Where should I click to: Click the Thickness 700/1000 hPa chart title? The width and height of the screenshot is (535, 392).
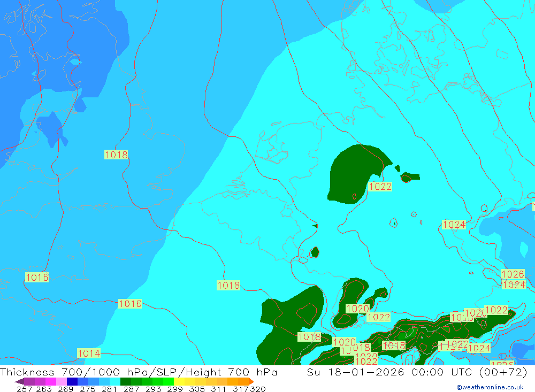pyautogui.click(x=138, y=372)
